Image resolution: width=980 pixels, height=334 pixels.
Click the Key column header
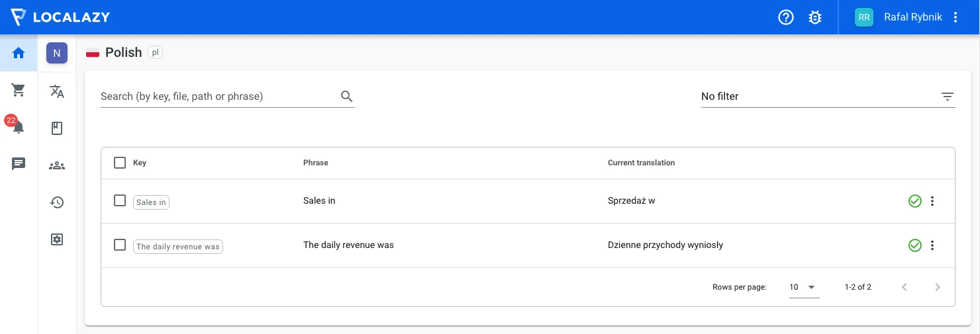[140, 163]
